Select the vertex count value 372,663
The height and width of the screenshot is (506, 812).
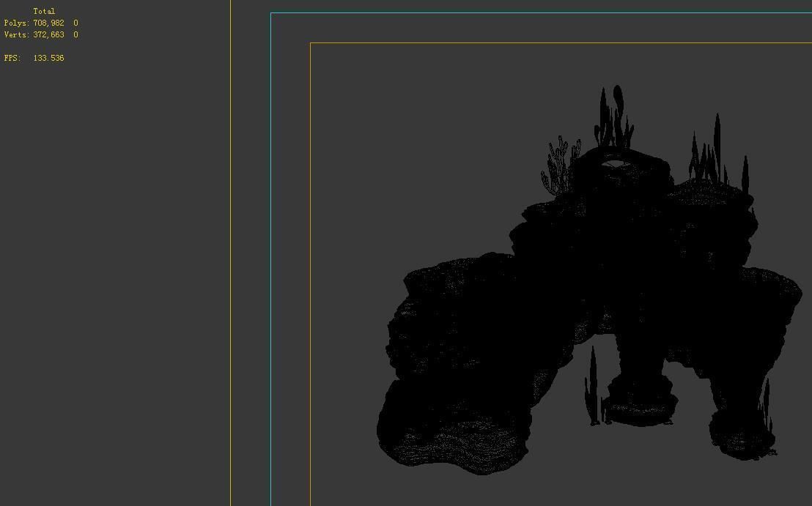48,34
